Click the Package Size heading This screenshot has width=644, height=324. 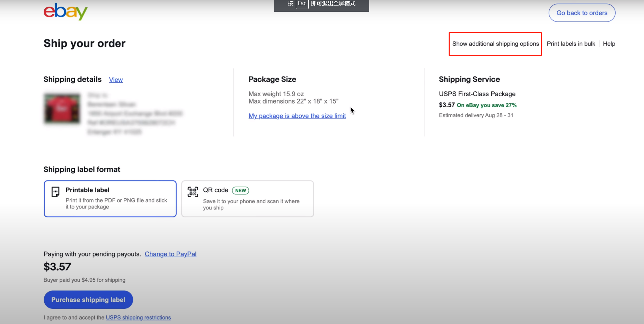[272, 79]
